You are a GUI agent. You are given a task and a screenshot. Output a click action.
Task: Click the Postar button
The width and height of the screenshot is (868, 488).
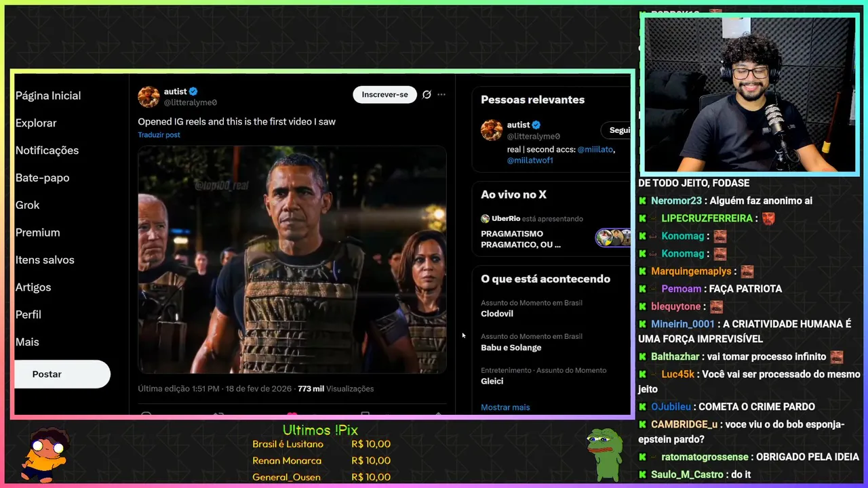coord(62,374)
